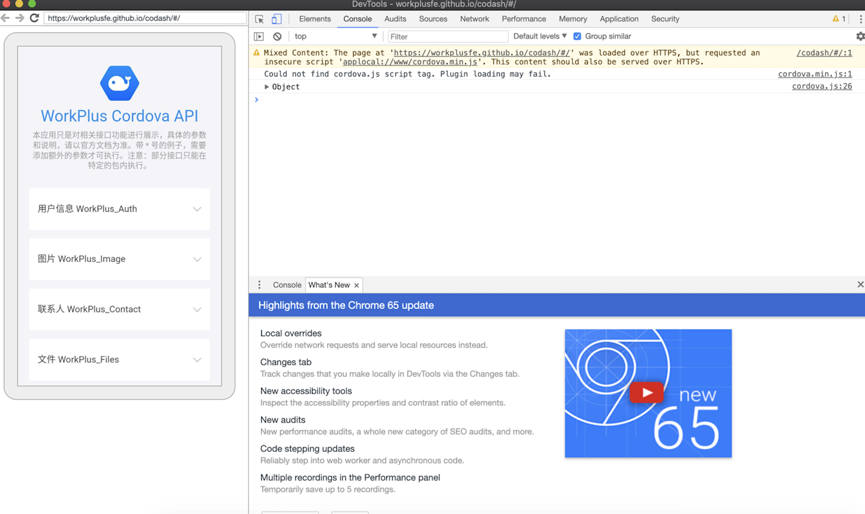Screen dimensions: 865x514
Task: Open the top context dropdown
Action: 335,36
